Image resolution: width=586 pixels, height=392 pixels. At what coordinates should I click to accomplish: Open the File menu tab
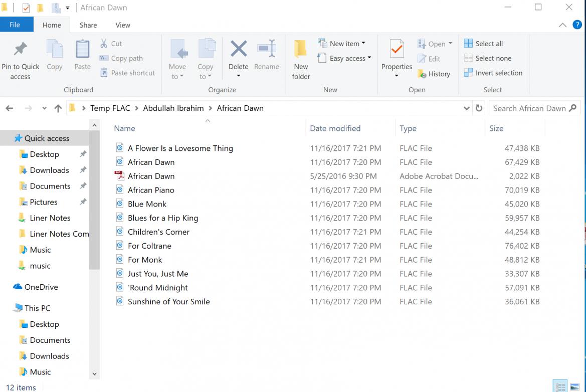(15, 25)
